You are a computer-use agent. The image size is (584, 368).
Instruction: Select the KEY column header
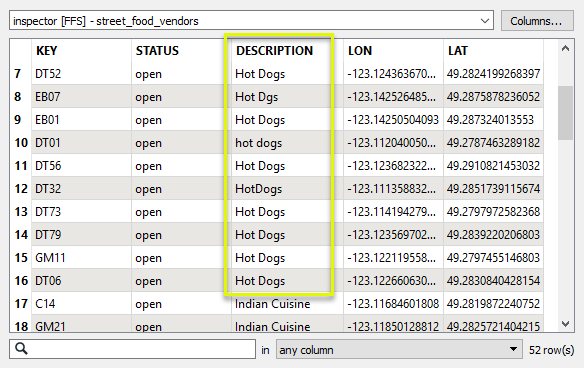[81, 51]
